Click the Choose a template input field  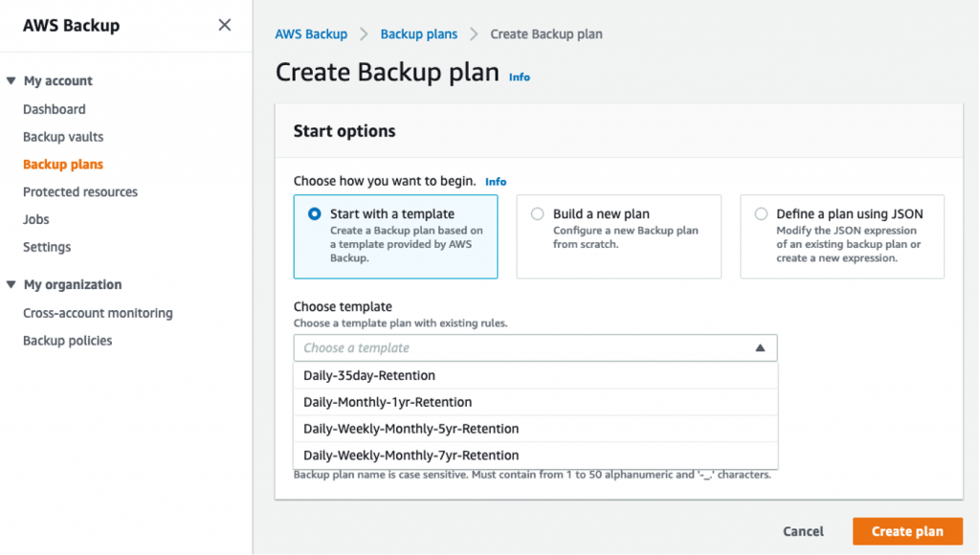coord(517,348)
